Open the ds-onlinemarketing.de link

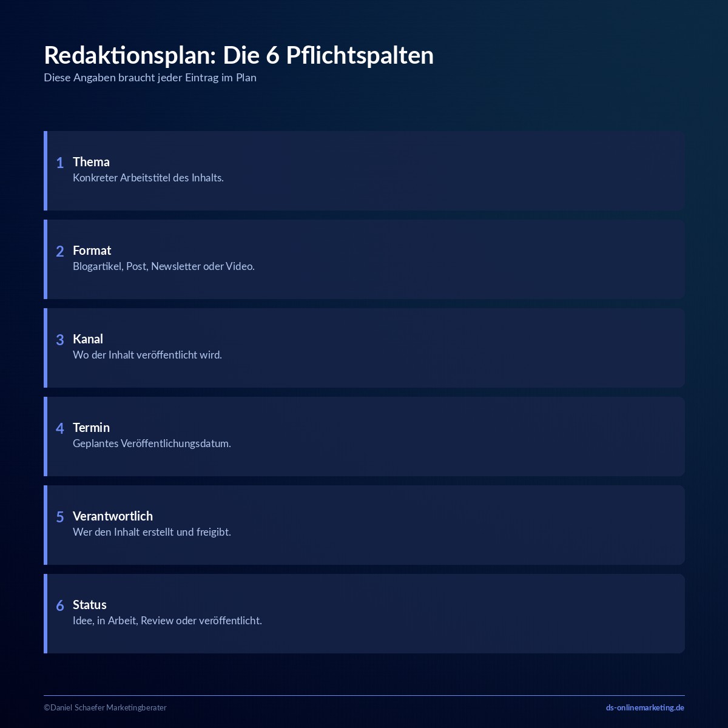pyautogui.click(x=645, y=707)
